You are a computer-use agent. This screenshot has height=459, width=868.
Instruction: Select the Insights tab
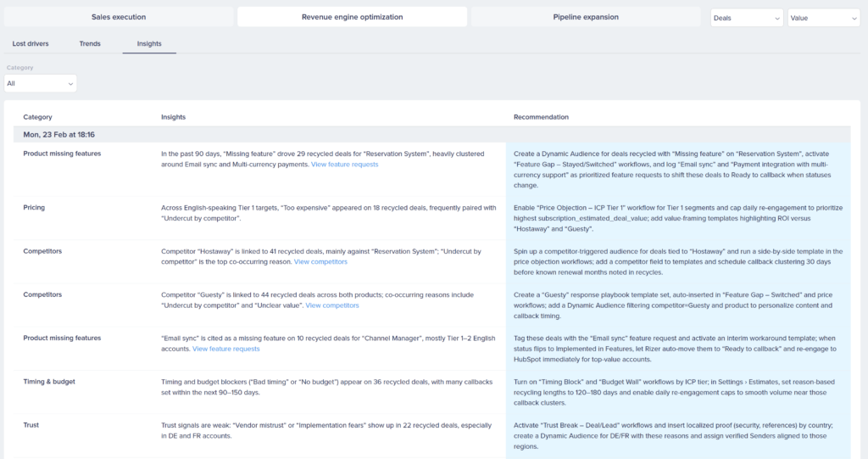pos(149,43)
